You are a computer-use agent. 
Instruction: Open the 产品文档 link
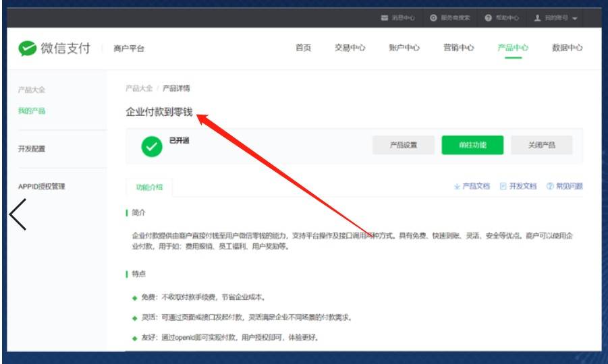[476, 186]
